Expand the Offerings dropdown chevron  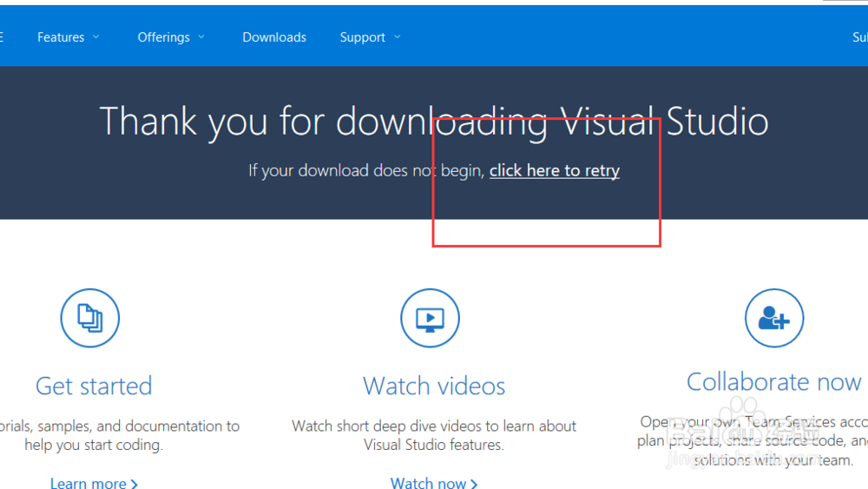(201, 37)
